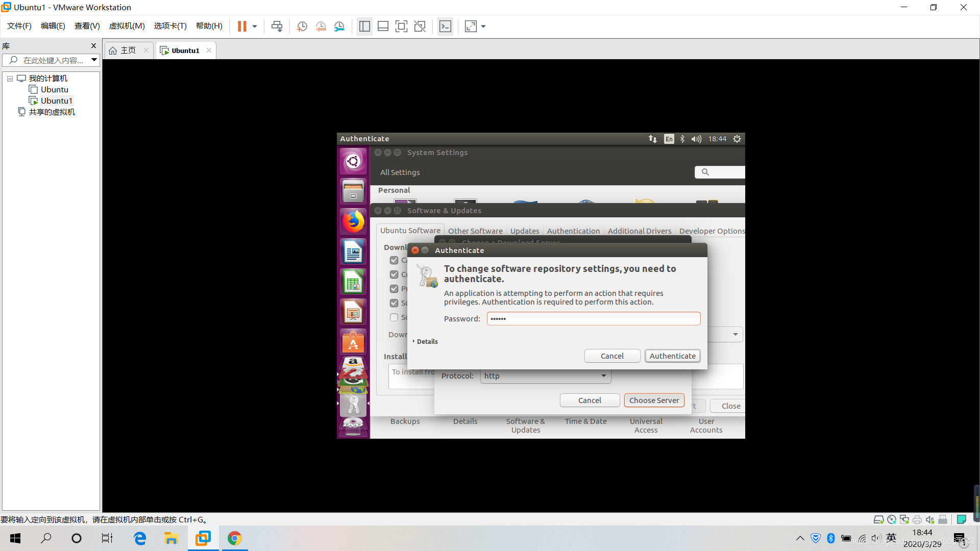Launch Firefox from the Ubuntu launcher
The width and height of the screenshot is (980, 551).
(353, 221)
